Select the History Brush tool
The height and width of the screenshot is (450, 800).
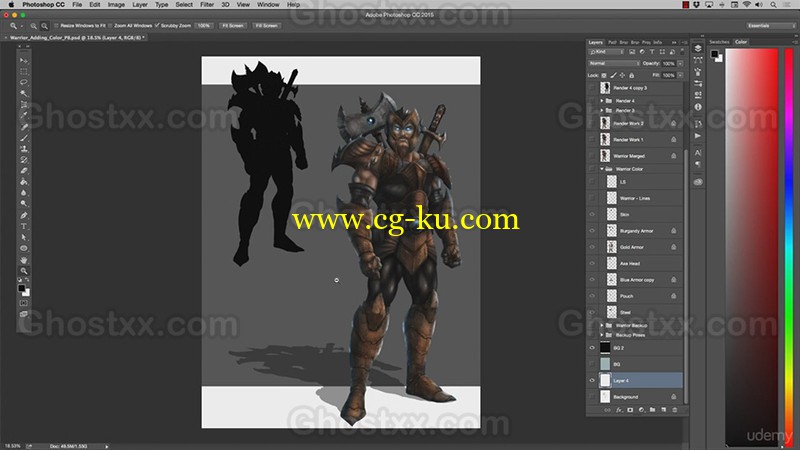(23, 160)
